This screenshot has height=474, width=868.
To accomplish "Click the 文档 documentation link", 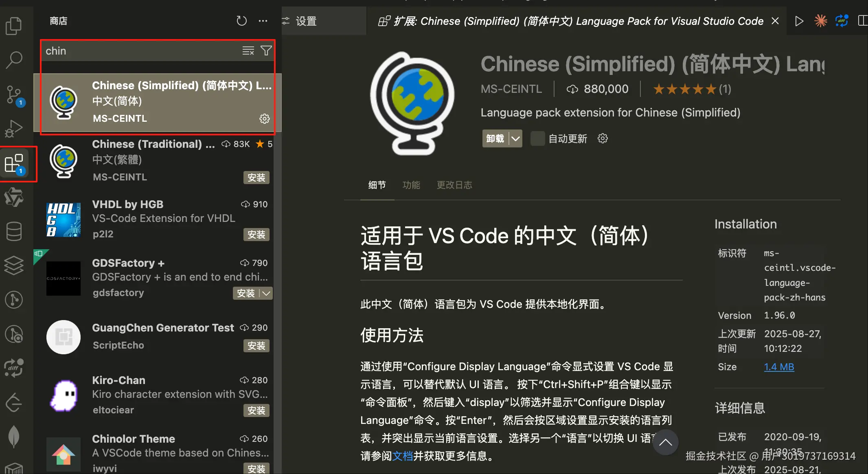I will click(402, 456).
